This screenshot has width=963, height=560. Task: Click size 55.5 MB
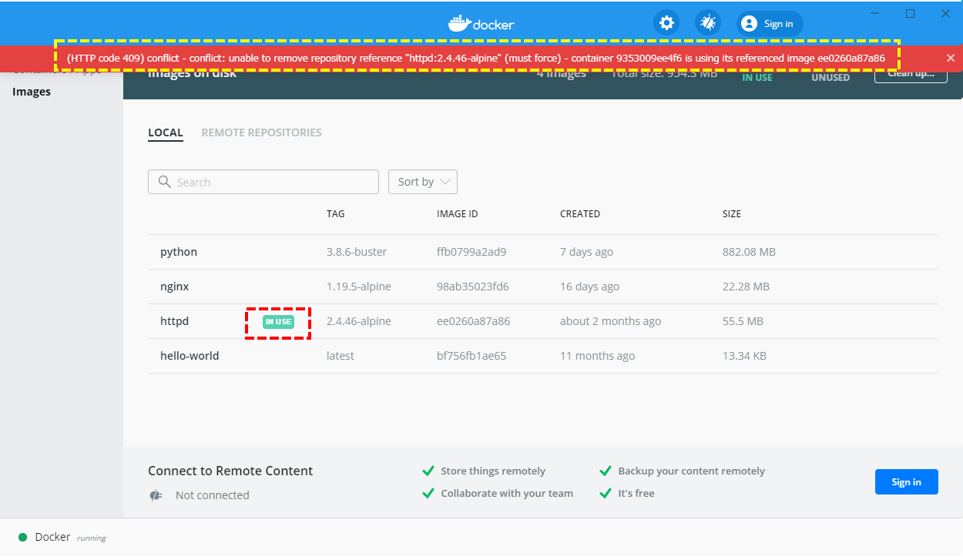tap(743, 321)
